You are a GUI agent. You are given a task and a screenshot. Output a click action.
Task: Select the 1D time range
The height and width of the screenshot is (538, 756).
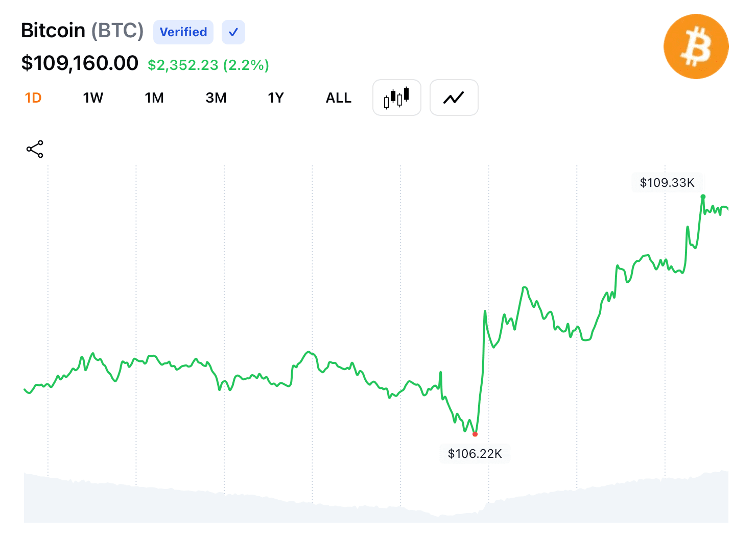(x=33, y=97)
